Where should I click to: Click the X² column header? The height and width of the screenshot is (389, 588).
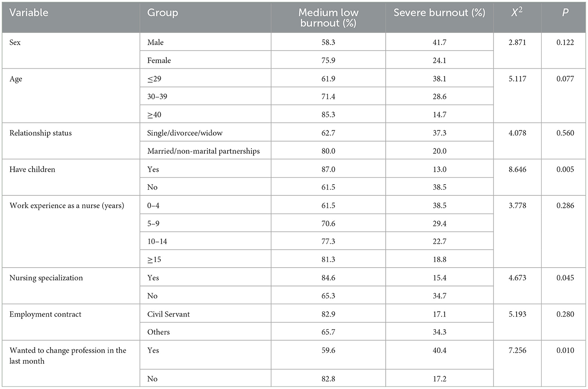[x=517, y=13]
